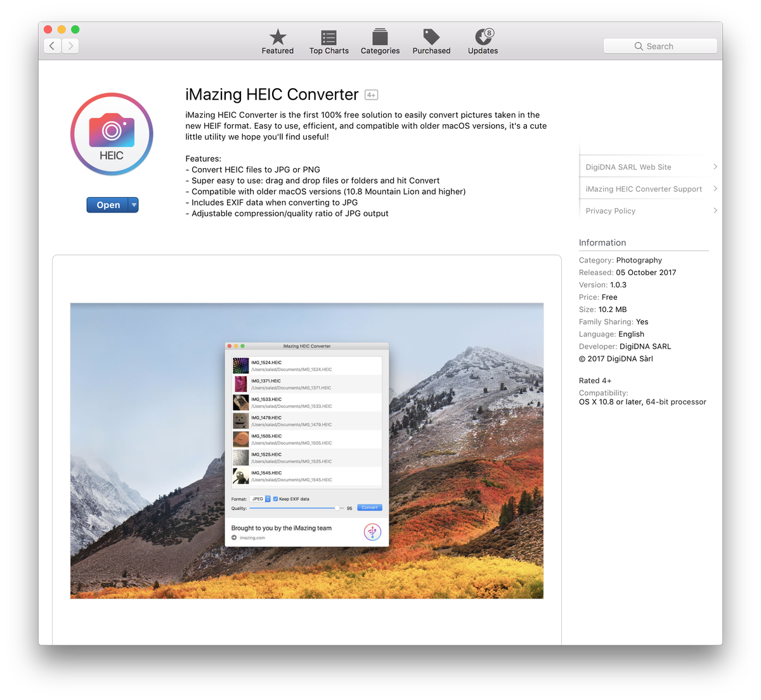Click the preview window title iMazing HEIC Converter
This screenshot has height=700, width=761.
pyautogui.click(x=307, y=346)
